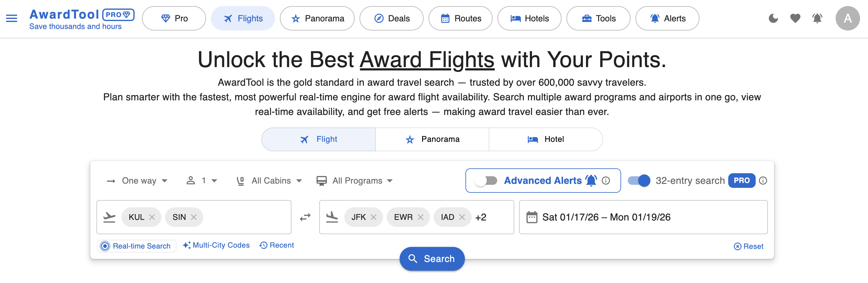Viewport: 868px width, 283px height.
Task: Open Recent searches
Action: point(277,245)
